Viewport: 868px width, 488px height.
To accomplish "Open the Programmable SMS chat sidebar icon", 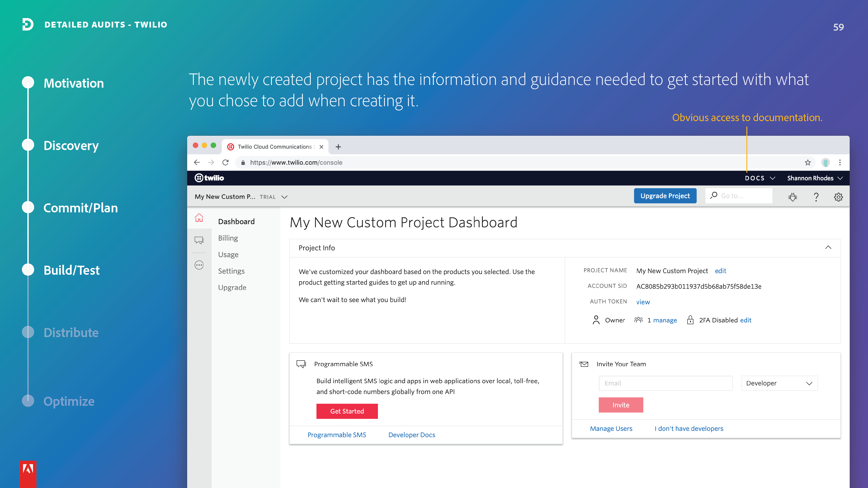I will [199, 240].
